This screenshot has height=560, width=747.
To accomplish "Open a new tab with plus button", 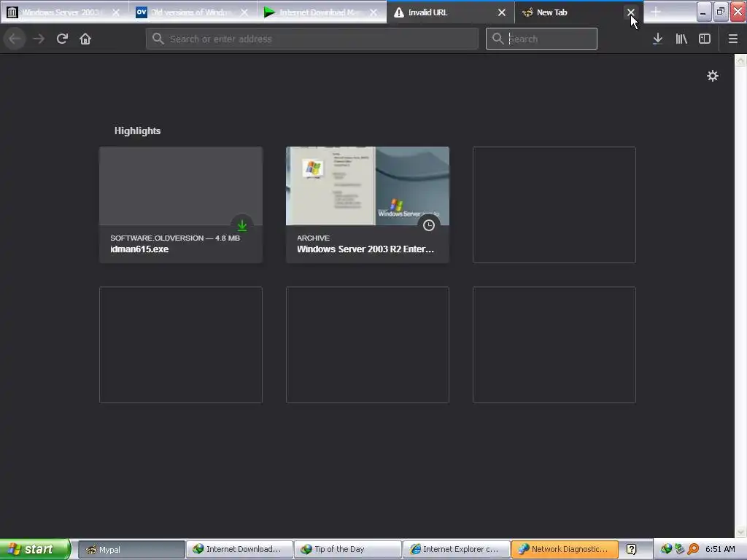I will click(x=656, y=12).
